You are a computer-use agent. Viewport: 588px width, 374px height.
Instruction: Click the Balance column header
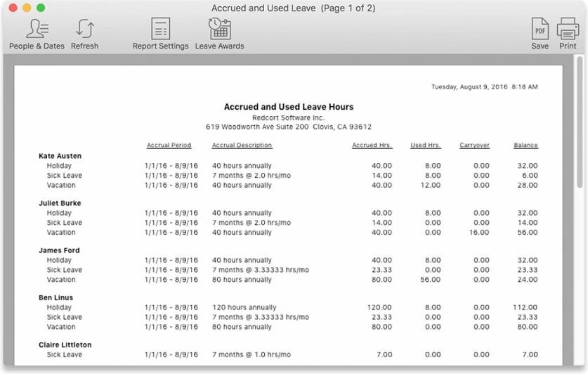(525, 146)
